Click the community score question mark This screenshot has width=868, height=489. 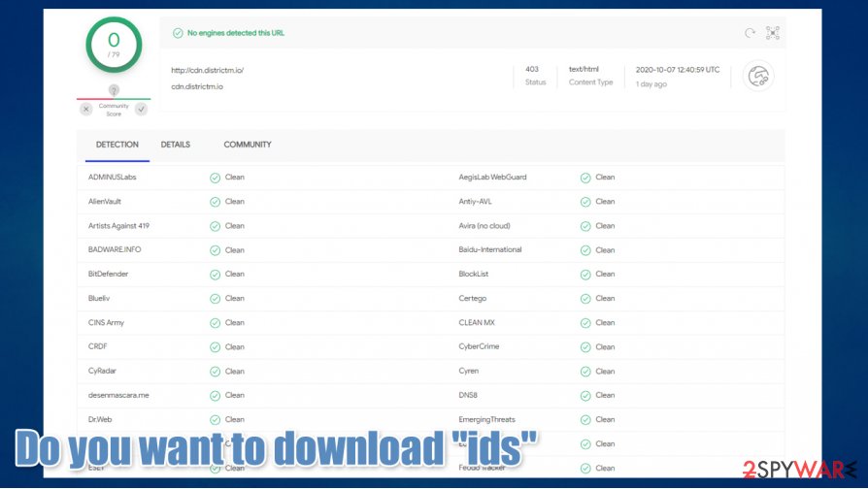pyautogui.click(x=114, y=89)
